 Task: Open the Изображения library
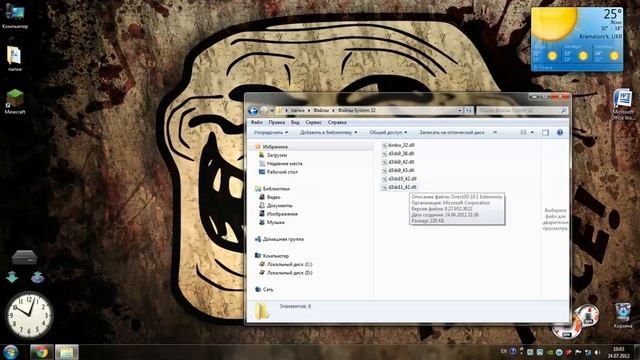[282, 214]
